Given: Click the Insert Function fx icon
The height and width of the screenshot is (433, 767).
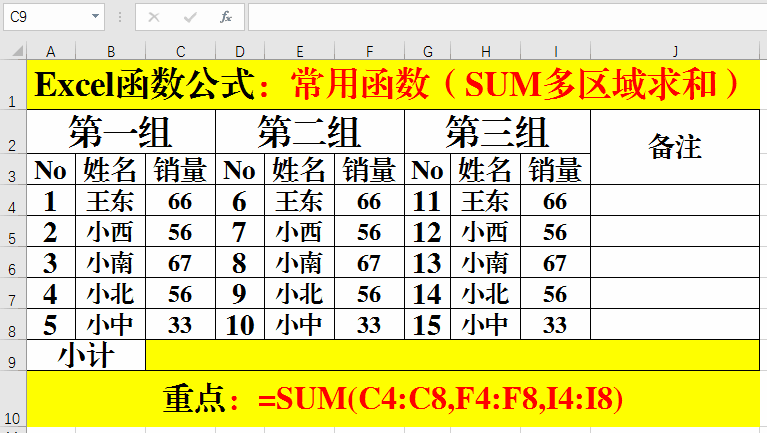Looking at the screenshot, I should pos(226,17).
